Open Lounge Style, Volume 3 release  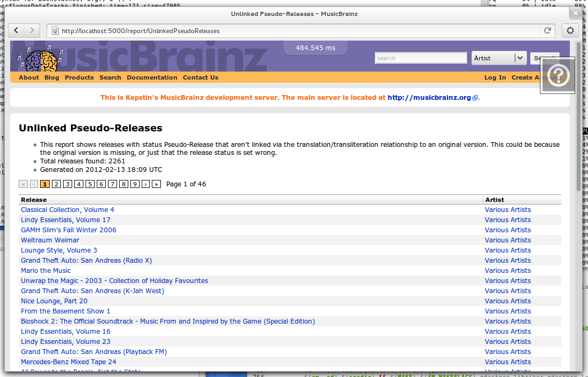pyautogui.click(x=59, y=250)
